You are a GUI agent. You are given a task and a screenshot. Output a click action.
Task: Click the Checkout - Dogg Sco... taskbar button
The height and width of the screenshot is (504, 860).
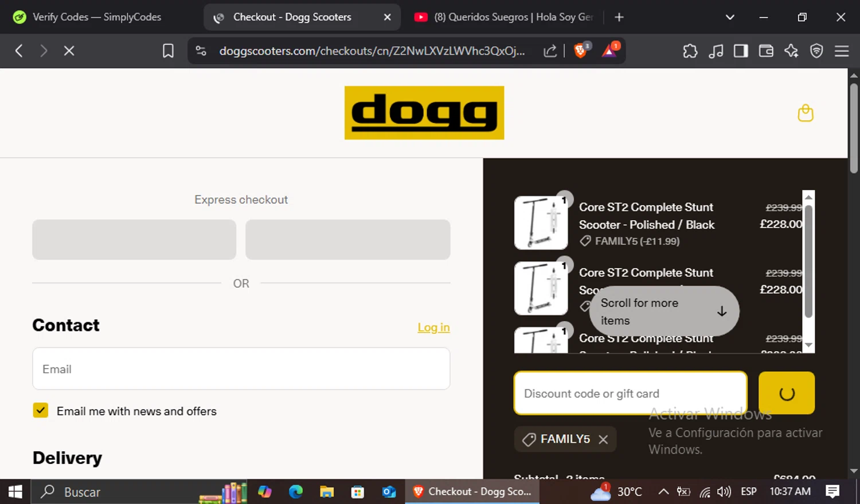tap(472, 491)
